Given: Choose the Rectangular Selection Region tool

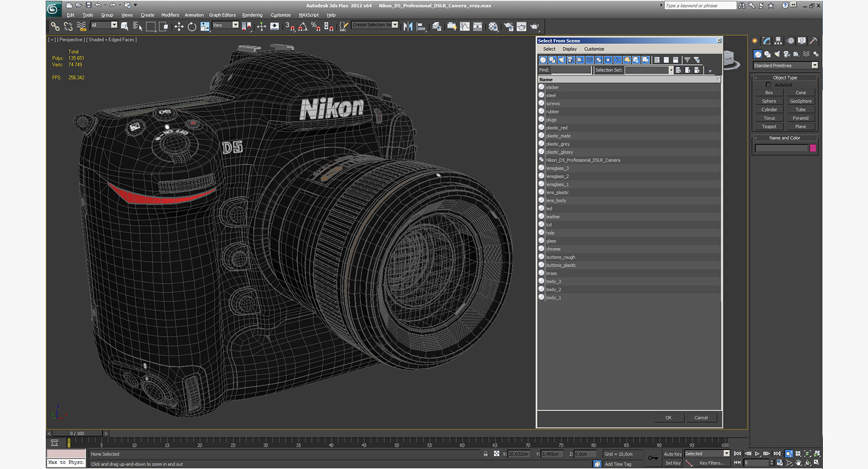Looking at the screenshot, I should point(151,26).
